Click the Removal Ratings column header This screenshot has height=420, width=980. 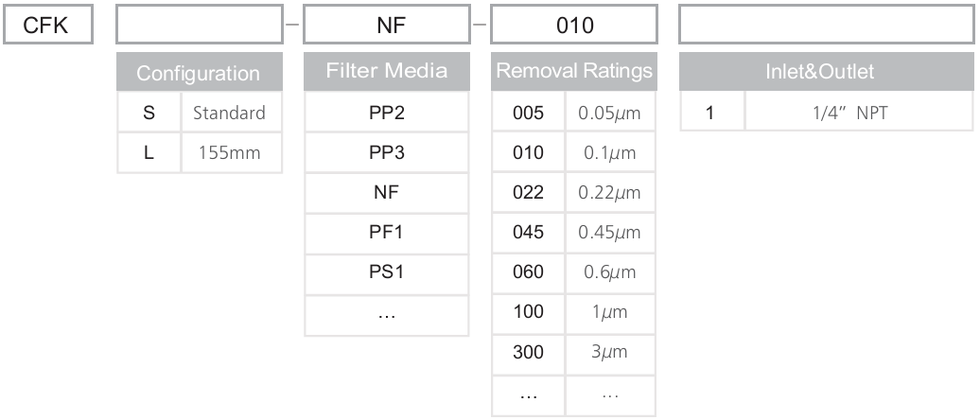point(574,73)
